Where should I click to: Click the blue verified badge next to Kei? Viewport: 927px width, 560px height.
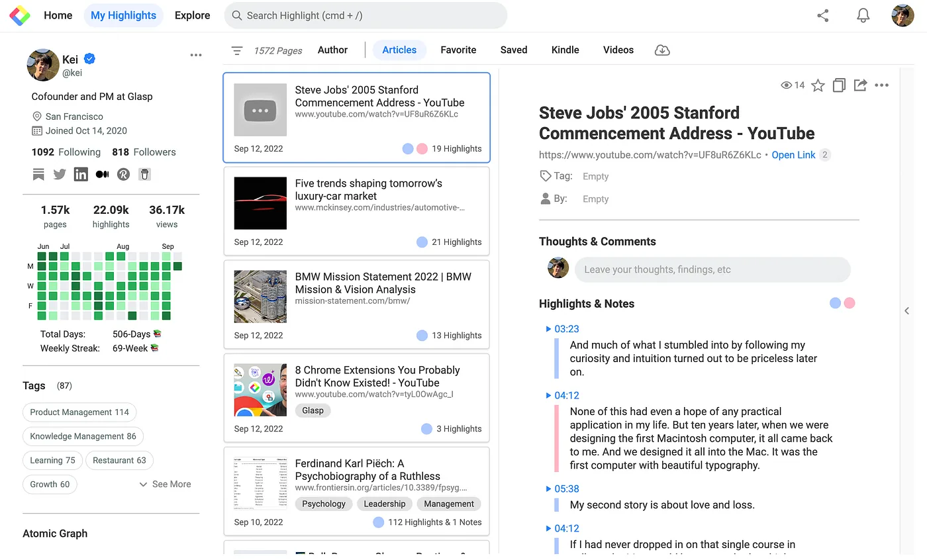pyautogui.click(x=89, y=60)
